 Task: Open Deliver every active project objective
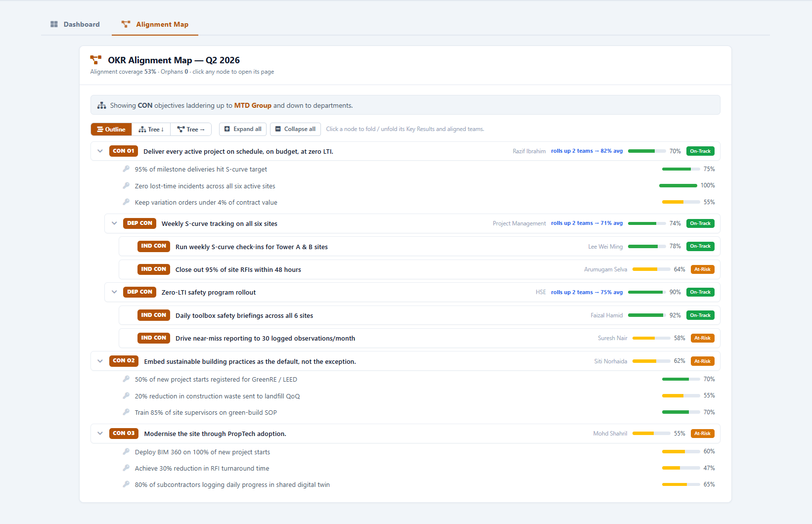click(x=238, y=152)
